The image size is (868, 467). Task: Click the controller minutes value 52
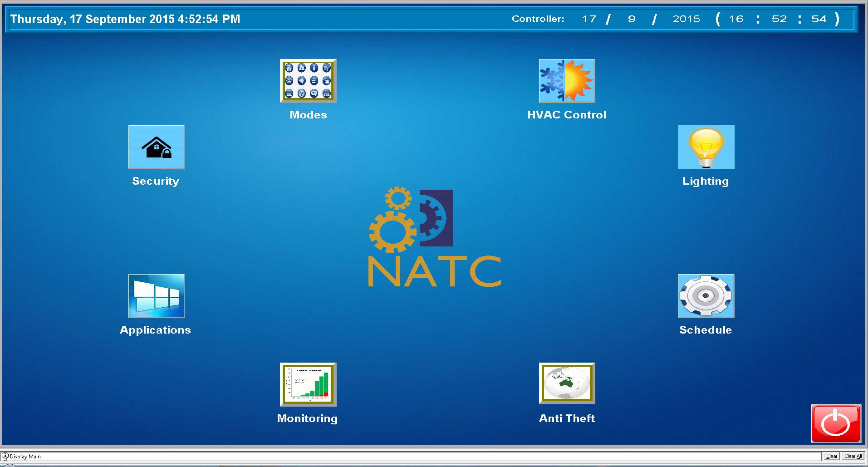[779, 19]
